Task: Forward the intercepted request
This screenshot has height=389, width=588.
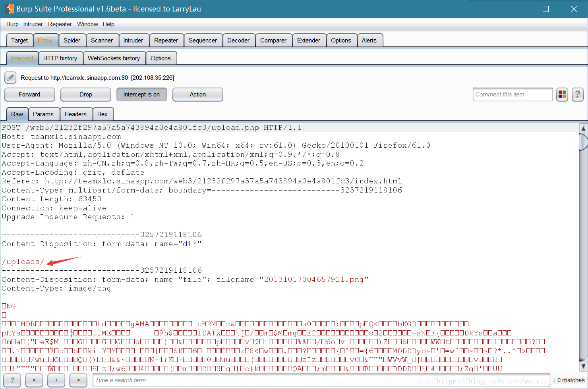Action: point(29,94)
